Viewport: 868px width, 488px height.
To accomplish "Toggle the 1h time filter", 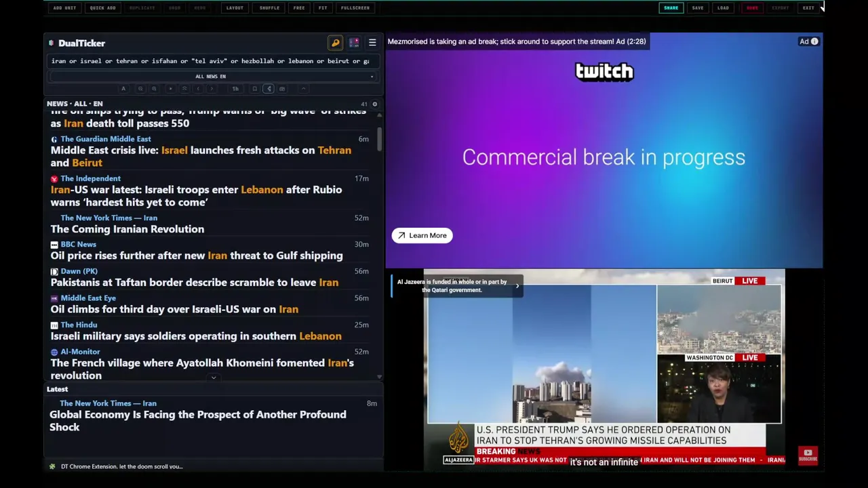I will 235,89.
